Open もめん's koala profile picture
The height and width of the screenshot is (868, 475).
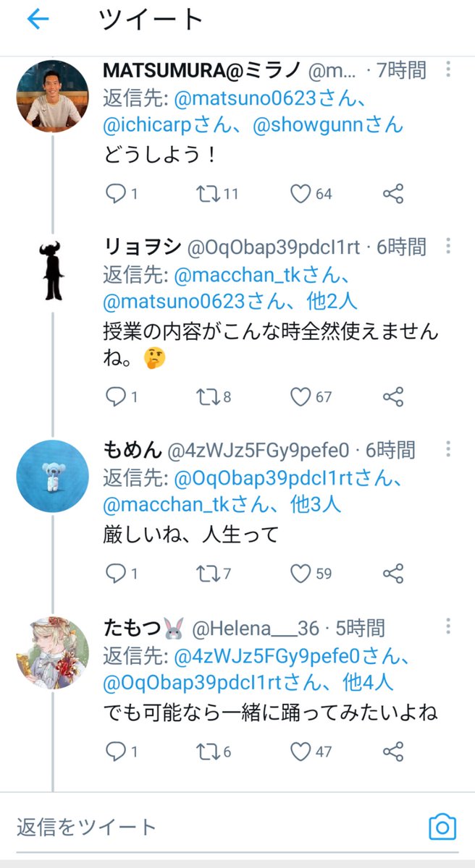(52, 476)
